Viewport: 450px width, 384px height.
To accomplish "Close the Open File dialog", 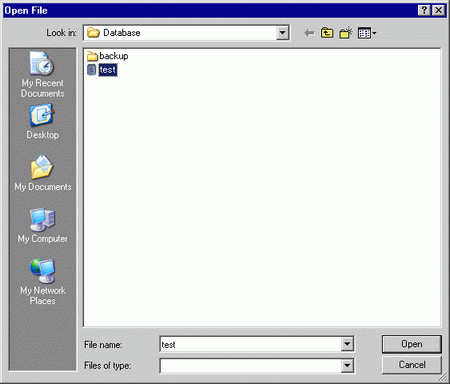I will [439, 10].
